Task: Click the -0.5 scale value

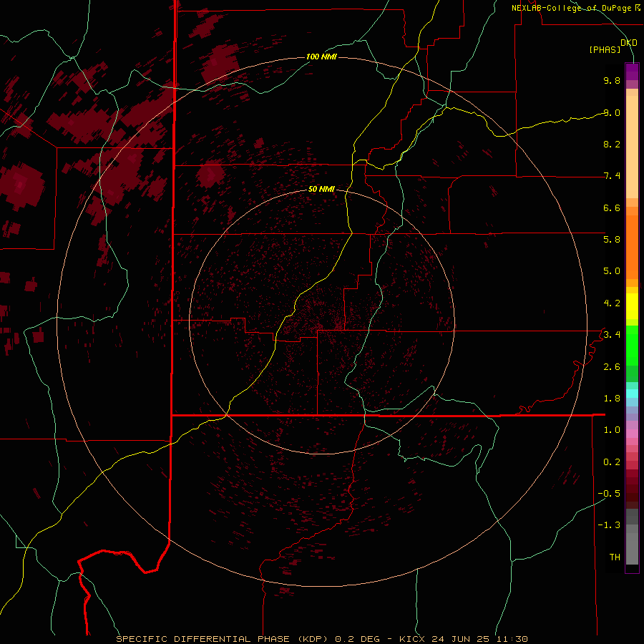Action: pos(609,494)
